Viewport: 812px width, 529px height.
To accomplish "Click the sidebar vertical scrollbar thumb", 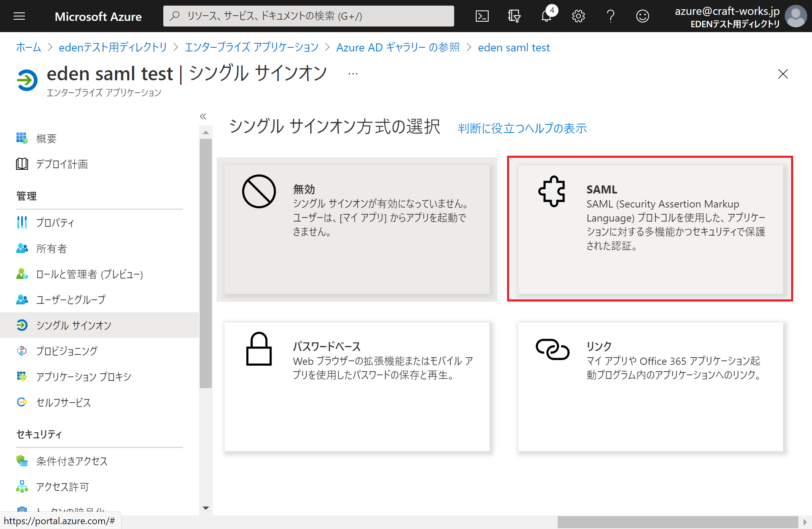I will click(206, 263).
